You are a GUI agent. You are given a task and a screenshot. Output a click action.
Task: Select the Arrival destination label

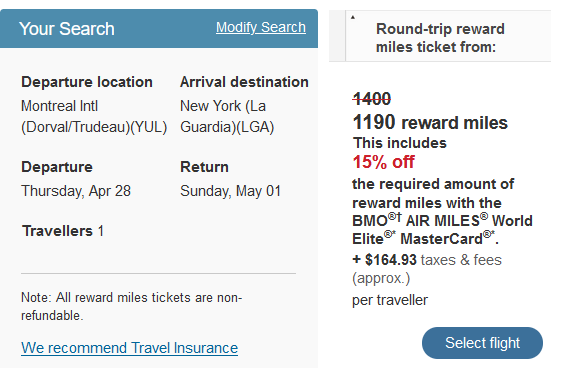(244, 82)
